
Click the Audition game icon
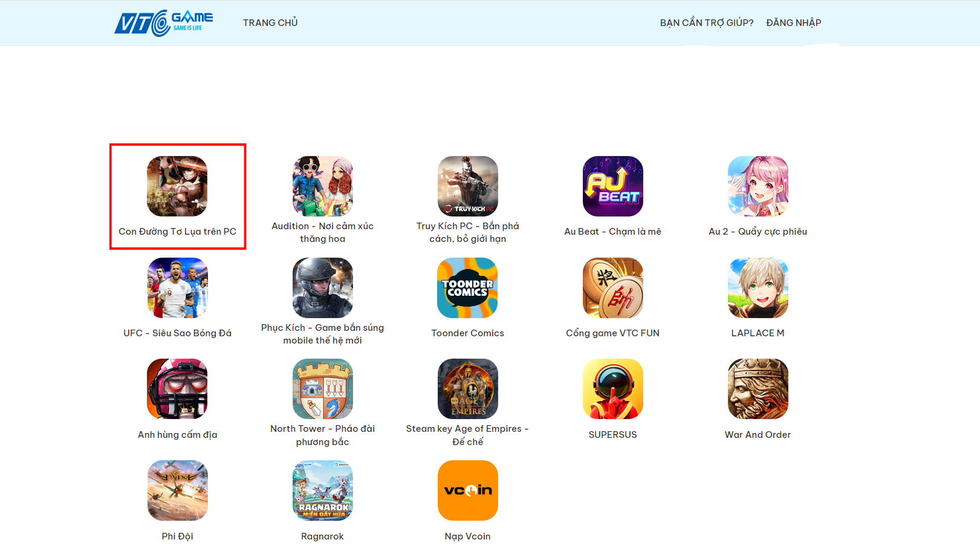click(322, 186)
